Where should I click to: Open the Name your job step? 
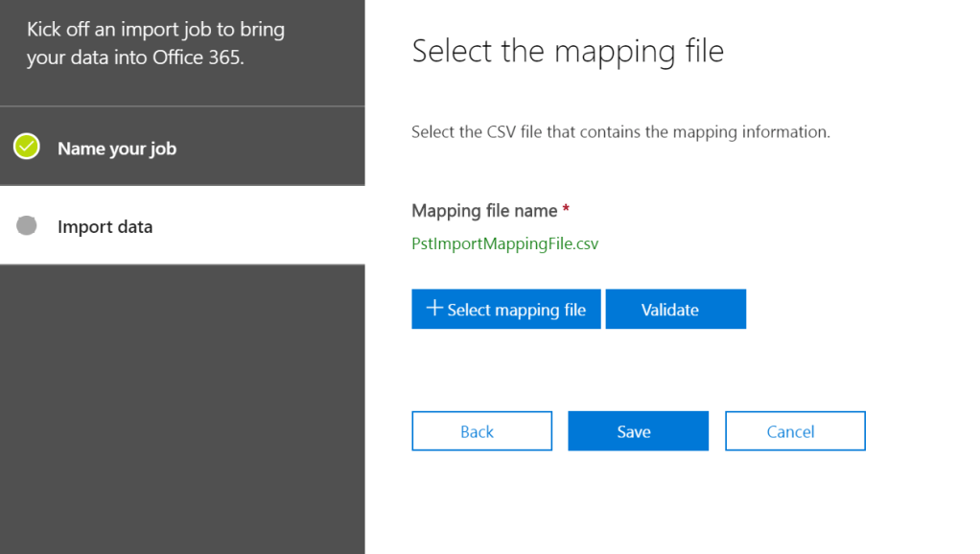116,149
